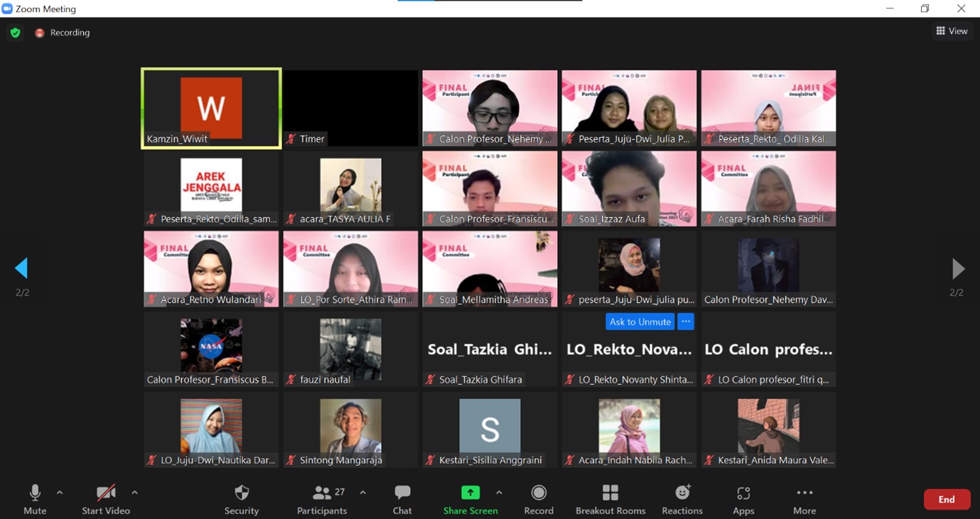Expand video options arrow beside Start Video
Screen dimensions: 980x519
click(134, 492)
